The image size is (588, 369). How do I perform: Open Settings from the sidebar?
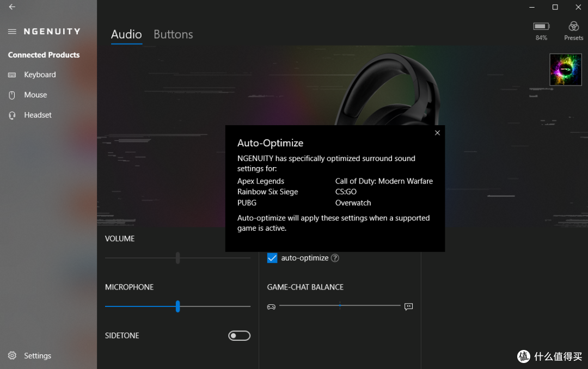pyautogui.click(x=38, y=355)
